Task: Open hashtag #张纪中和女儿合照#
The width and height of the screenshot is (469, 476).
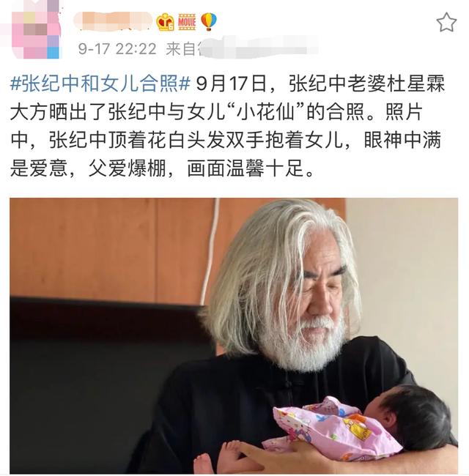Action: tap(100, 83)
